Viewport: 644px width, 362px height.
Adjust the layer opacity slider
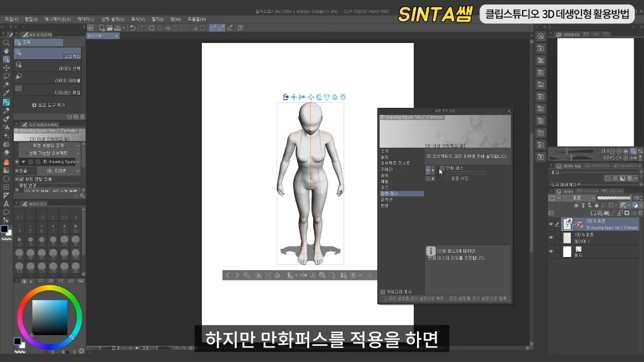[614, 198]
